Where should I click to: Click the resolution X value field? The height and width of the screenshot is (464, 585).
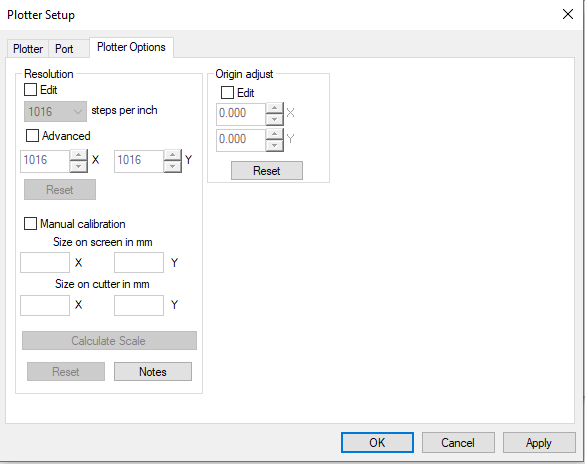tap(45, 161)
